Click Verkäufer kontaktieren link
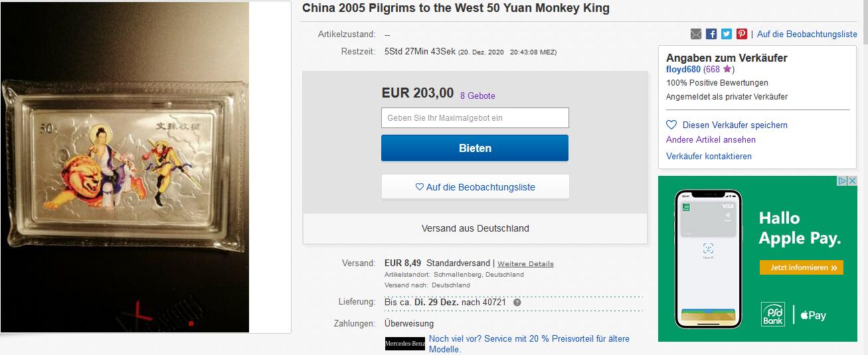This screenshot has height=355, width=868. [709, 157]
